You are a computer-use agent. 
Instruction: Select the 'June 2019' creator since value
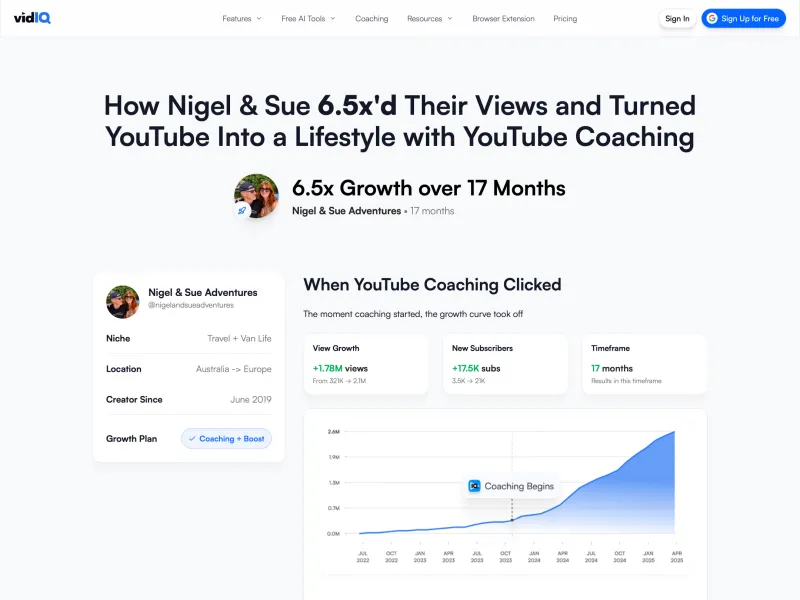pyautogui.click(x=251, y=399)
